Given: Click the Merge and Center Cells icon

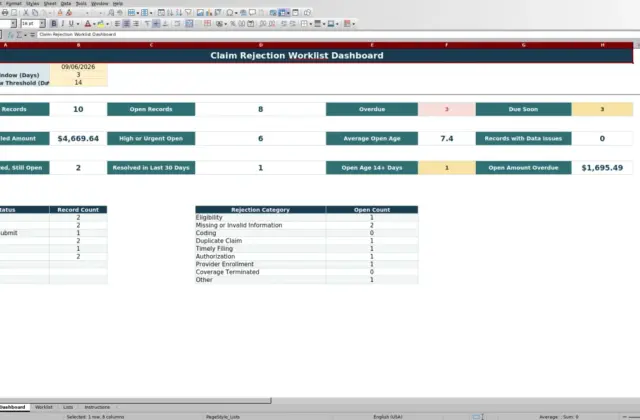Looking at the screenshot, I should (x=189, y=24).
